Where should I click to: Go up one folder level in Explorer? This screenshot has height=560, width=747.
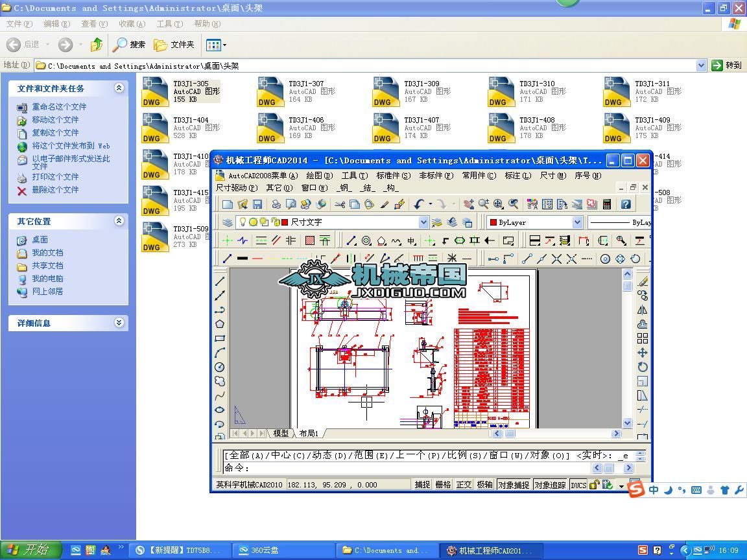click(96, 45)
